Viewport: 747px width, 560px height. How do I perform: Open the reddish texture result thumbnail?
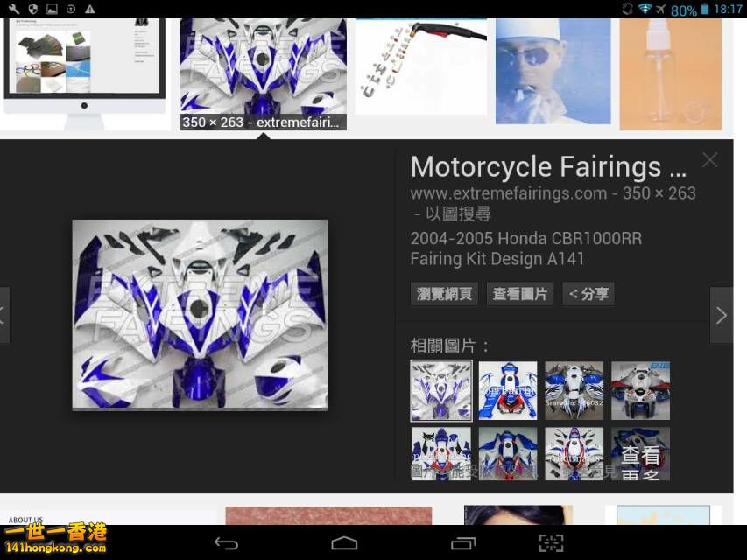coord(328,515)
